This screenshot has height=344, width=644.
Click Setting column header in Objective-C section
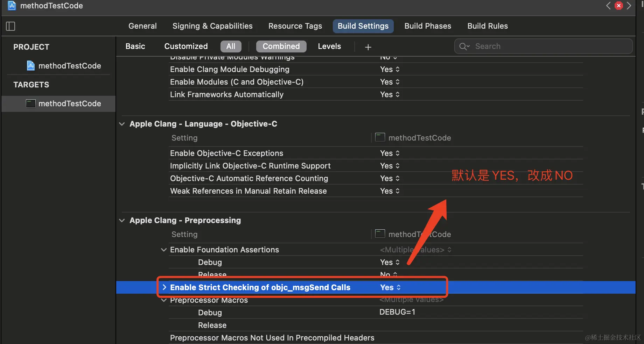pyautogui.click(x=184, y=138)
